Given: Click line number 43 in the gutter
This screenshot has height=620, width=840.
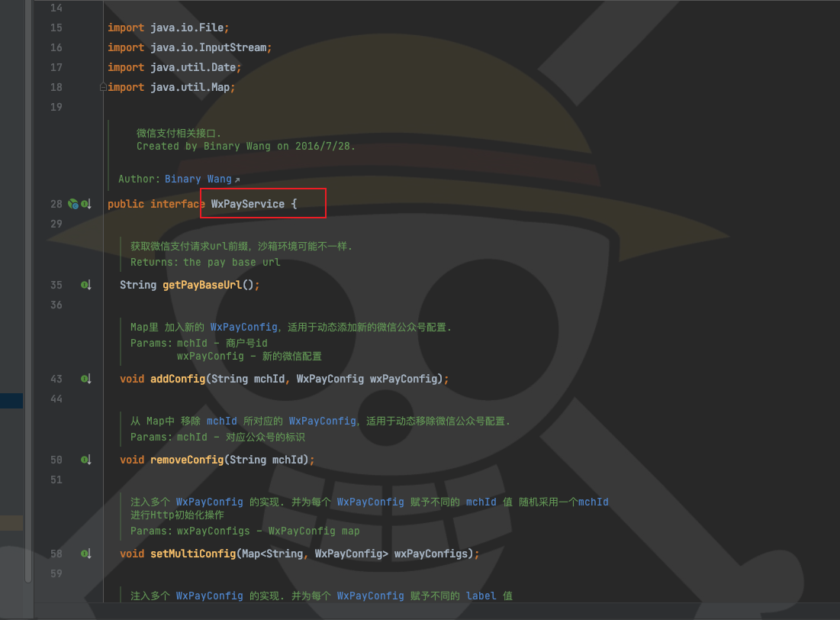Looking at the screenshot, I should [x=56, y=379].
